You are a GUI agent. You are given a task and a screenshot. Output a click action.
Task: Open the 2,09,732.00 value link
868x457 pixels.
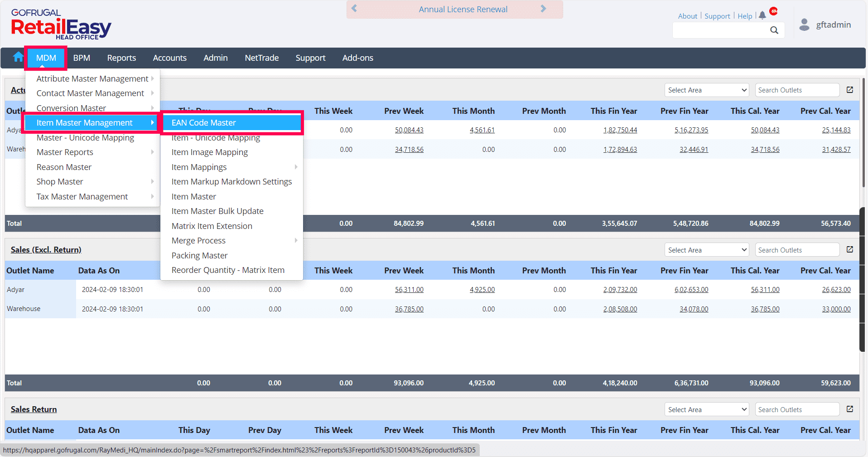620,289
